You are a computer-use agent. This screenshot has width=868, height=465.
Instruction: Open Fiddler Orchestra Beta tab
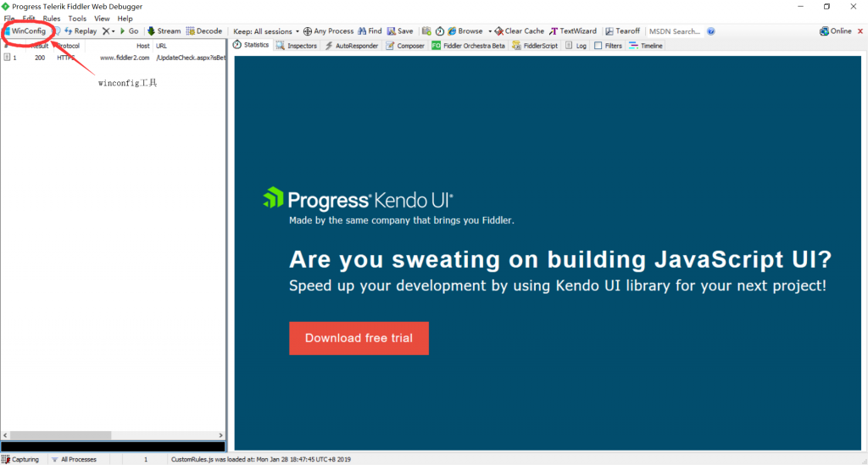click(468, 46)
